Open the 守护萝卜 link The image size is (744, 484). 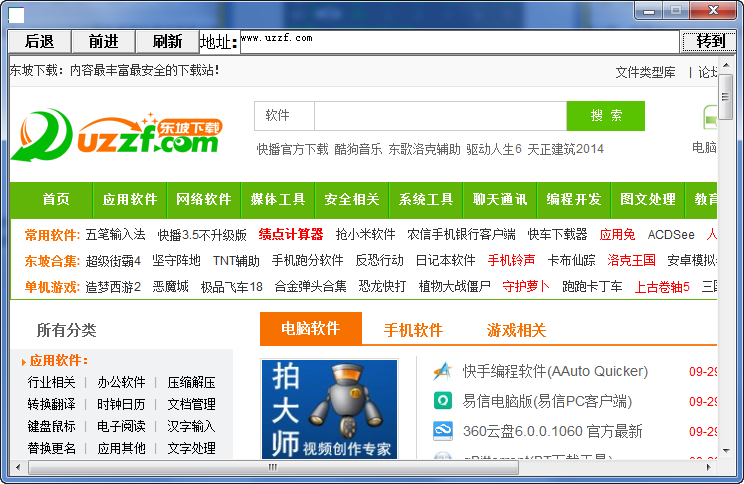526,287
